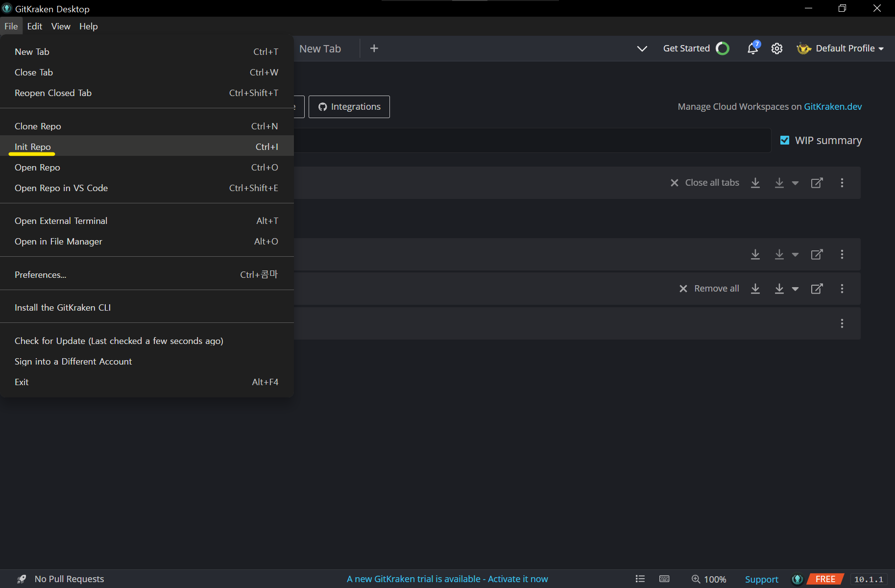The height and width of the screenshot is (588, 895).
Task: Open external link icon in Close all tabs row
Action: pos(817,183)
